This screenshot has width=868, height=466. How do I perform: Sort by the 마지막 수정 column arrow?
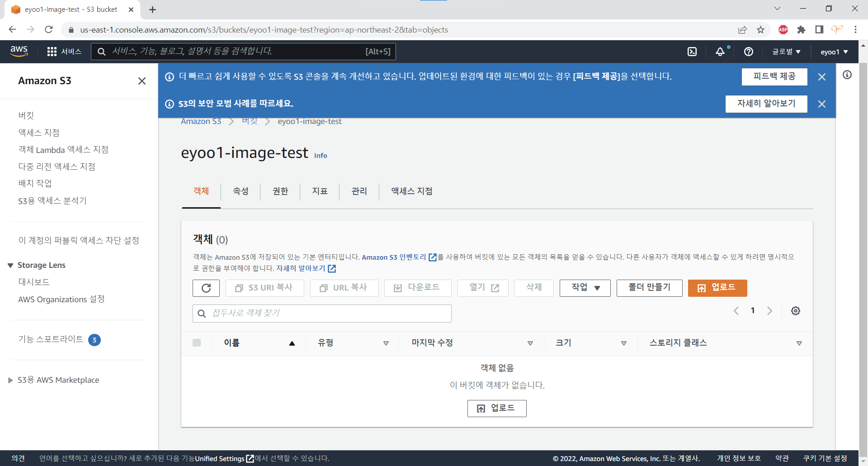(530, 343)
